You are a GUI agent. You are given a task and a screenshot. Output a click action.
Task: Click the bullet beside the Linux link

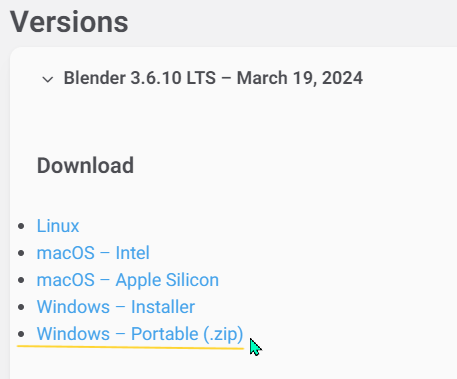click(21, 226)
